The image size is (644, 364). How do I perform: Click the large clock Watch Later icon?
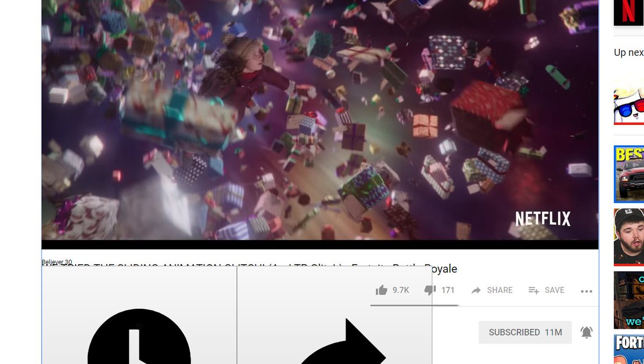tap(139, 336)
